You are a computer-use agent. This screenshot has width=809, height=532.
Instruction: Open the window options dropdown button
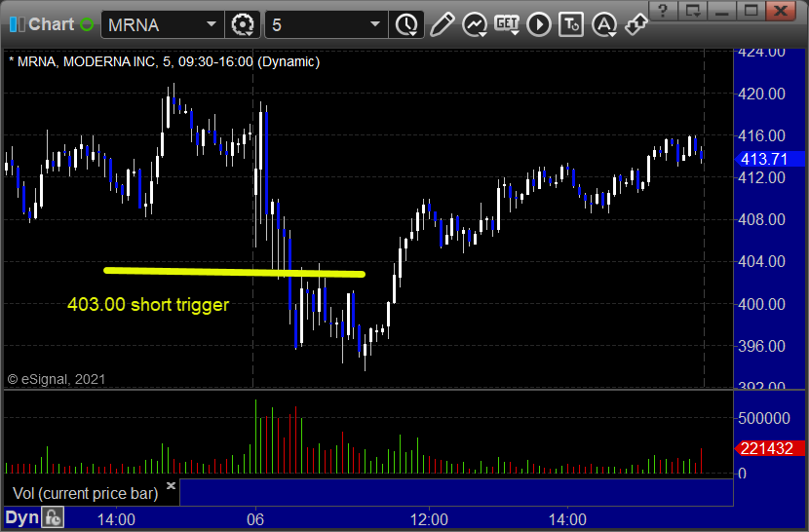(x=692, y=11)
